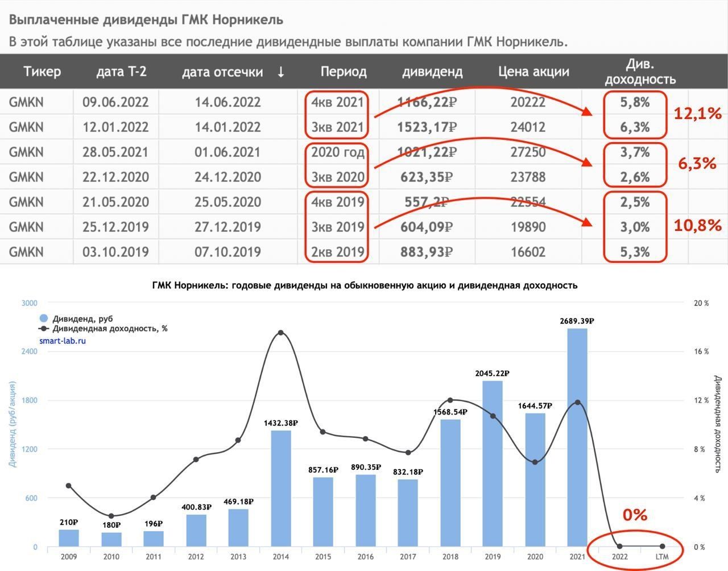Viewport: 728px width, 571px height.
Task: Click the Период column header
Action: coord(344,72)
